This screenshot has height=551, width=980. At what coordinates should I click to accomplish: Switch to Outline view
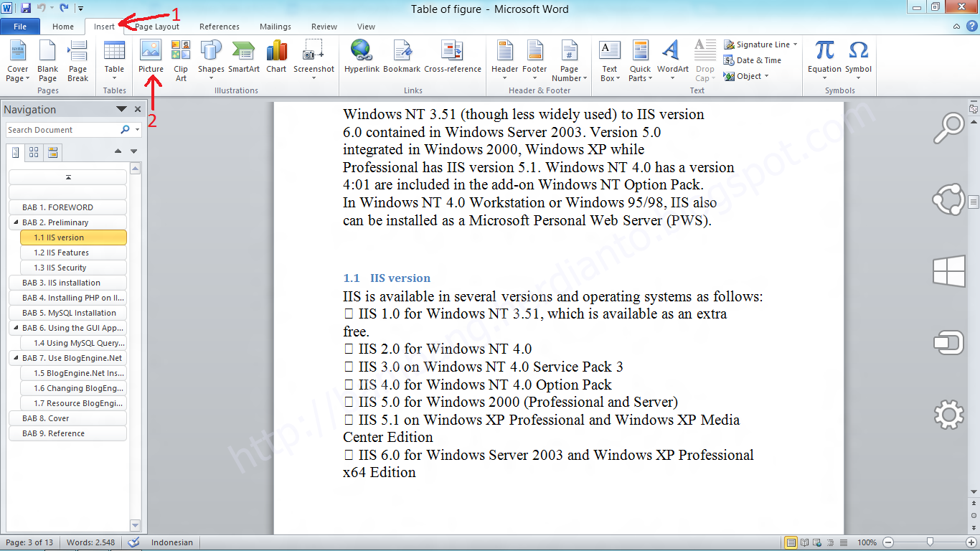829,542
